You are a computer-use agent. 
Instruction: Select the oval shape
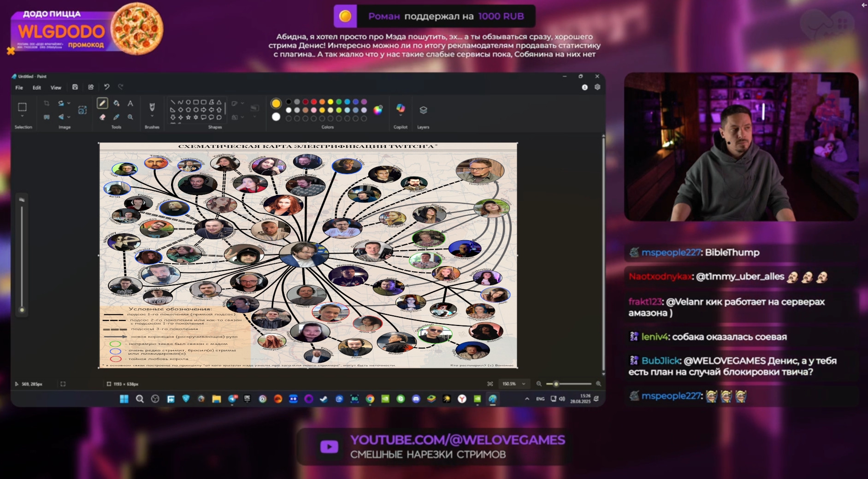(188, 102)
